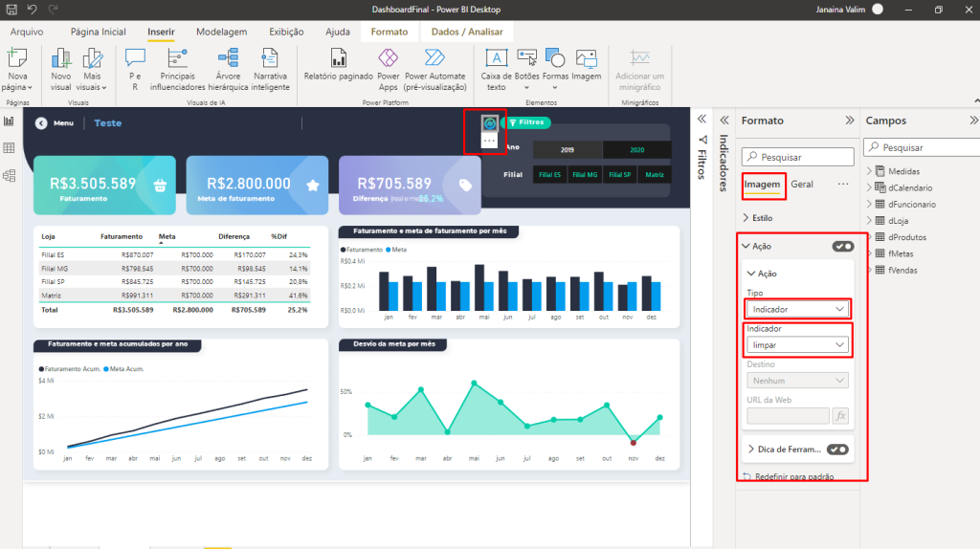
Task: Click the Pesquisar field in Campos pane
Action: [x=924, y=148]
